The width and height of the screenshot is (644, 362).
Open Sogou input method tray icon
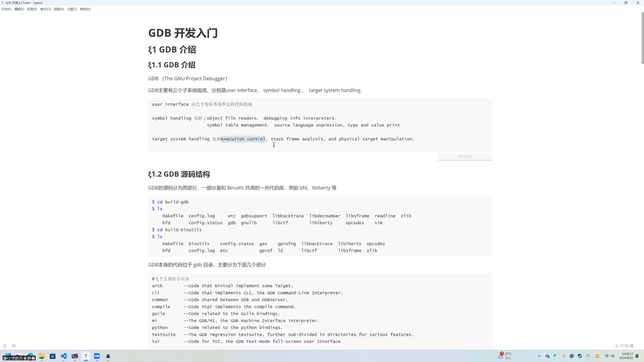tap(597, 356)
